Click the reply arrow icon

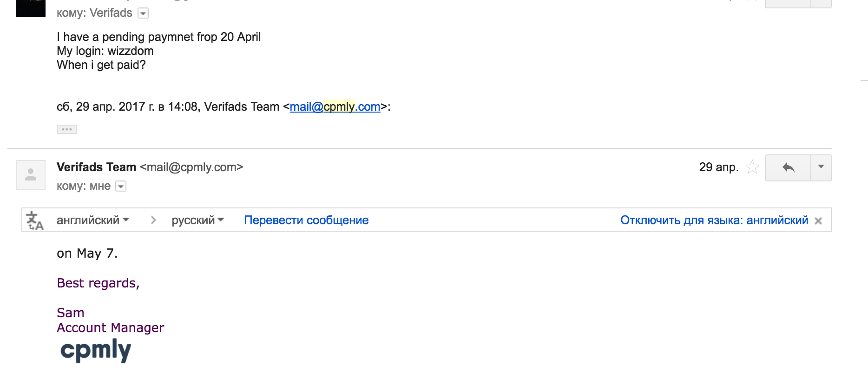(788, 167)
